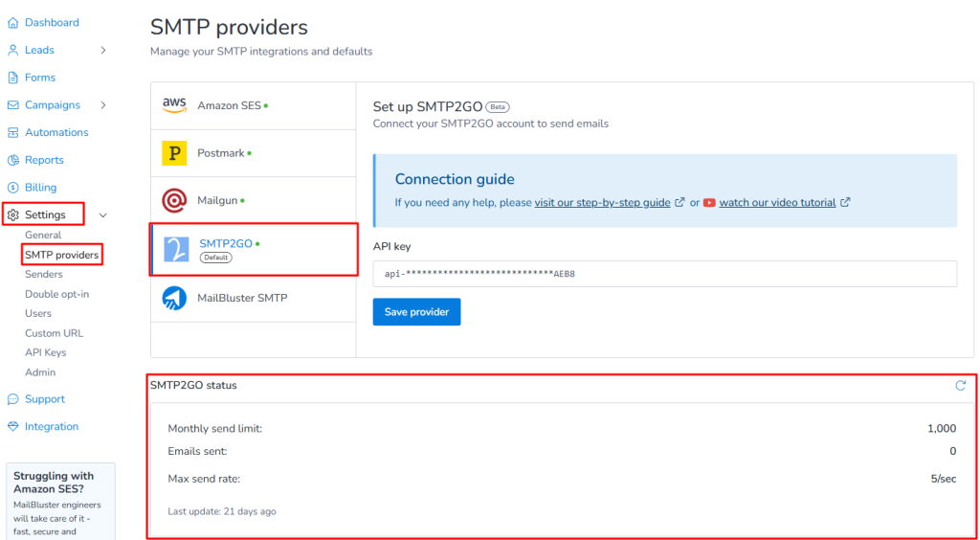Open API Keys settings
The image size is (980, 540).
coord(46,352)
